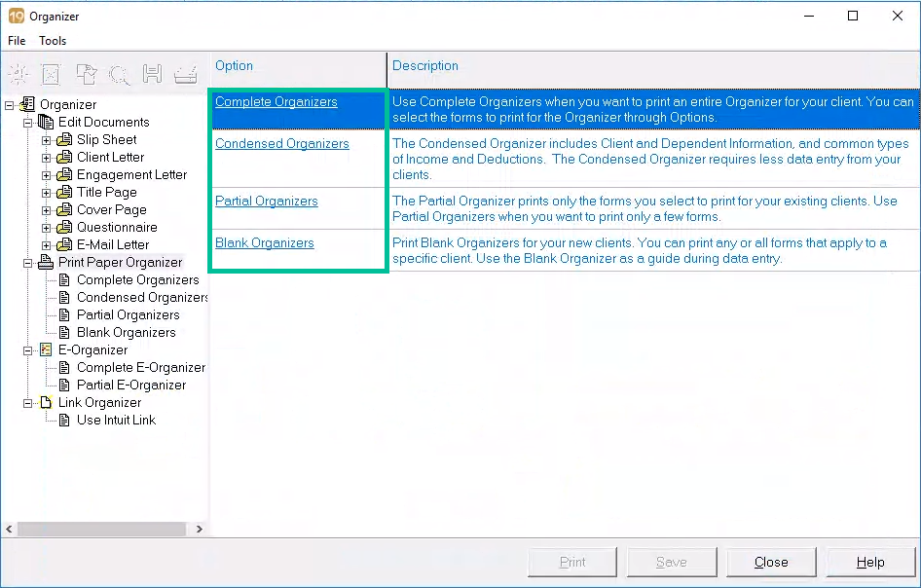Click description starting 'Print Blank Organizers for'
The height and width of the screenshot is (588, 921).
tap(640, 251)
